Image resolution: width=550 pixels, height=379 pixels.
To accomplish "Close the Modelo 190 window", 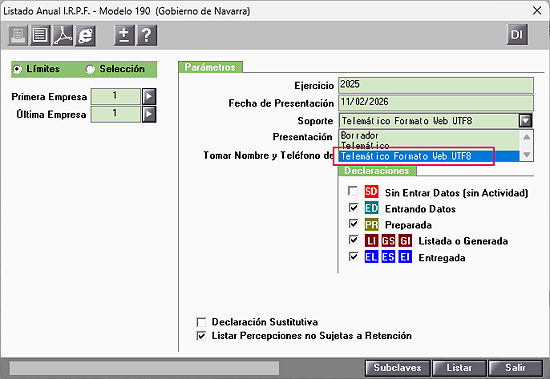I will (x=537, y=11).
